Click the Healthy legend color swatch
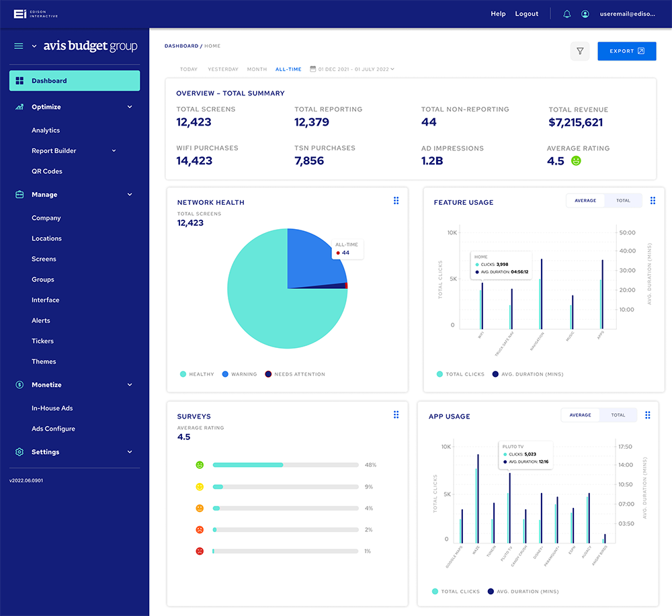672x616 pixels. point(182,374)
